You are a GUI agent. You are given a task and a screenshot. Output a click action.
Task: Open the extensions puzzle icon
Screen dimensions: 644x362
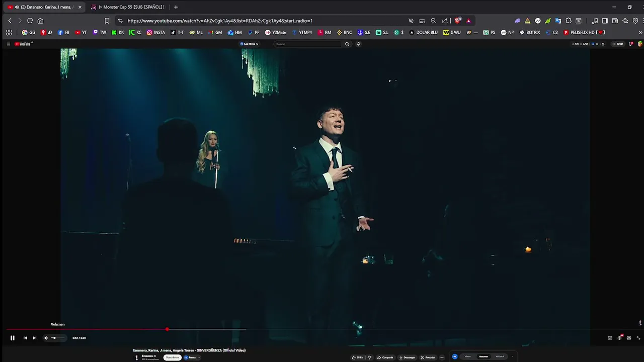(x=569, y=21)
